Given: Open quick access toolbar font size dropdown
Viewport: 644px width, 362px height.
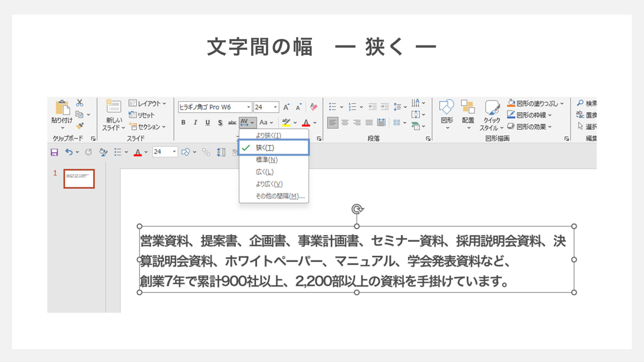Looking at the screenshot, I should coord(174,152).
